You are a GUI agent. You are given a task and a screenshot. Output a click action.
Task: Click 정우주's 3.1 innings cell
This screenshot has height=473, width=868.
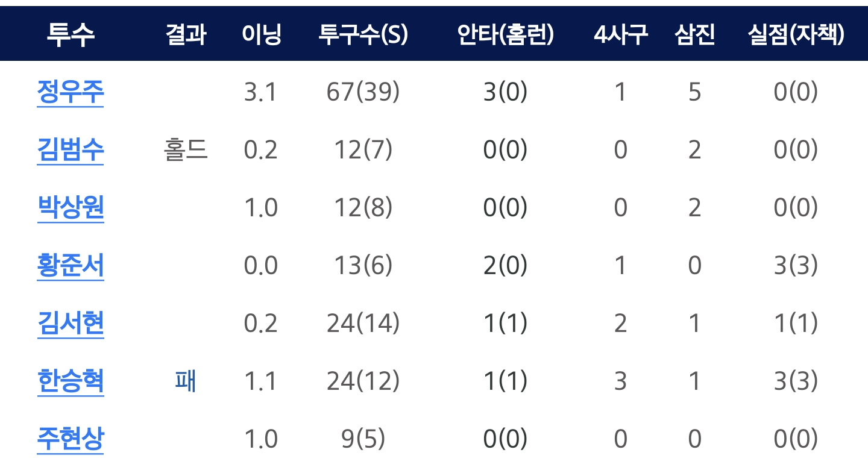click(261, 93)
